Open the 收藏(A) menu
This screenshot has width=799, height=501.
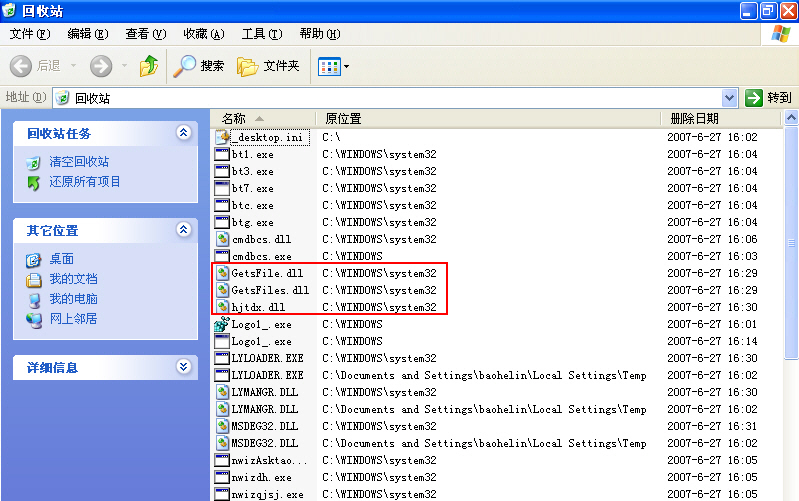tap(204, 34)
